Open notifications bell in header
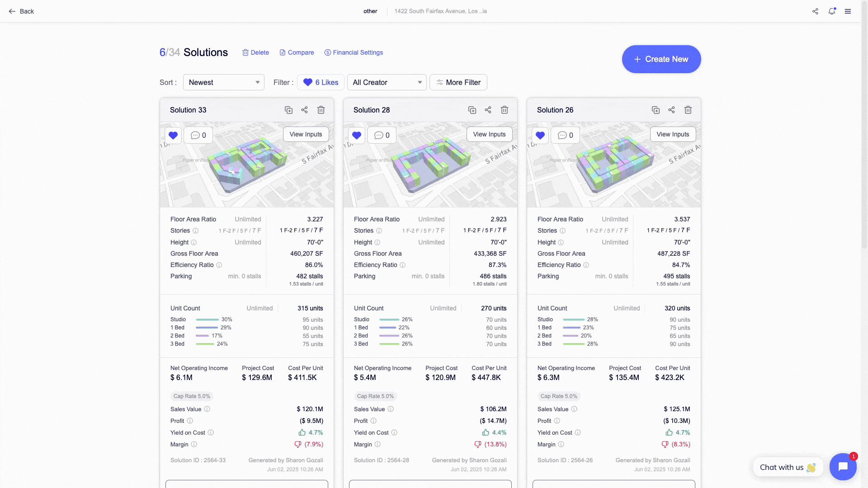Viewport: 868px width, 488px height. tap(831, 11)
